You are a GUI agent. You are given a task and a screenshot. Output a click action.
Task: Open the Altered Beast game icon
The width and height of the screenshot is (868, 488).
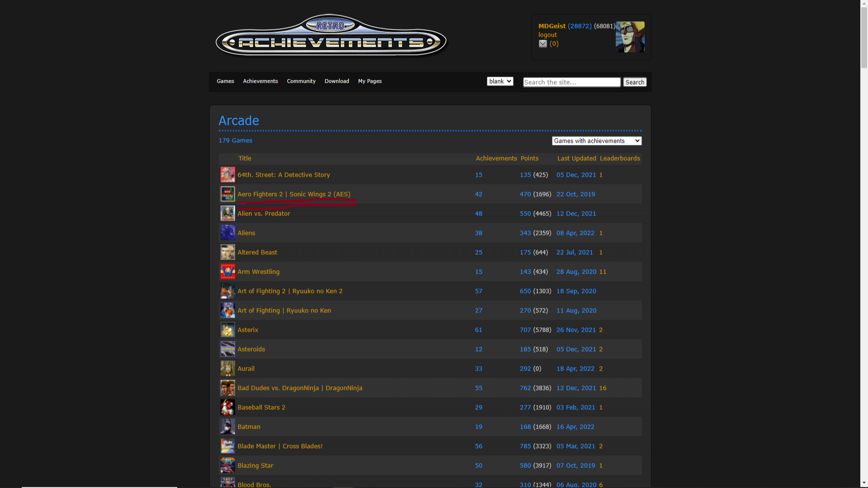coord(227,253)
